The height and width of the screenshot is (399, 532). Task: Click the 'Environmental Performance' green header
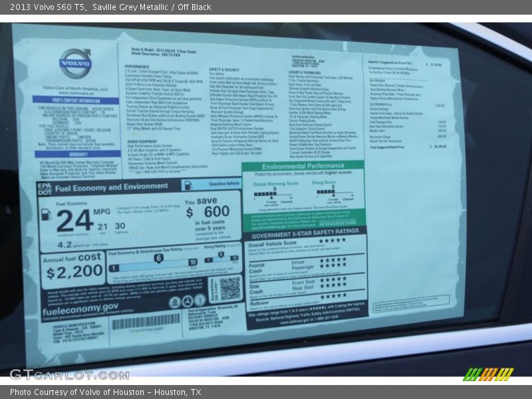pos(303,166)
